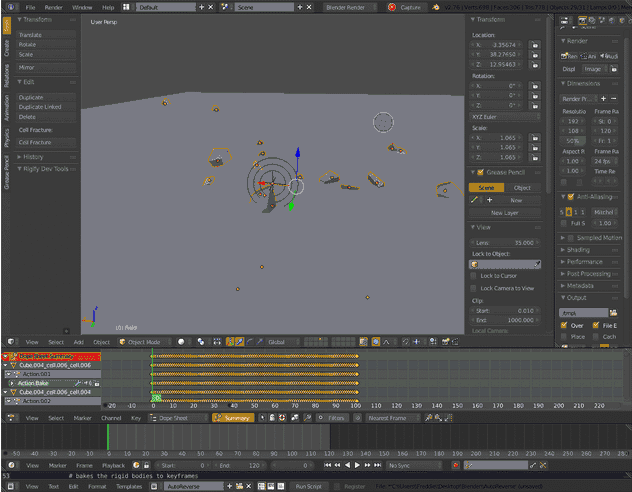Toggle the 3D manipulator widget icon

[x=229, y=342]
